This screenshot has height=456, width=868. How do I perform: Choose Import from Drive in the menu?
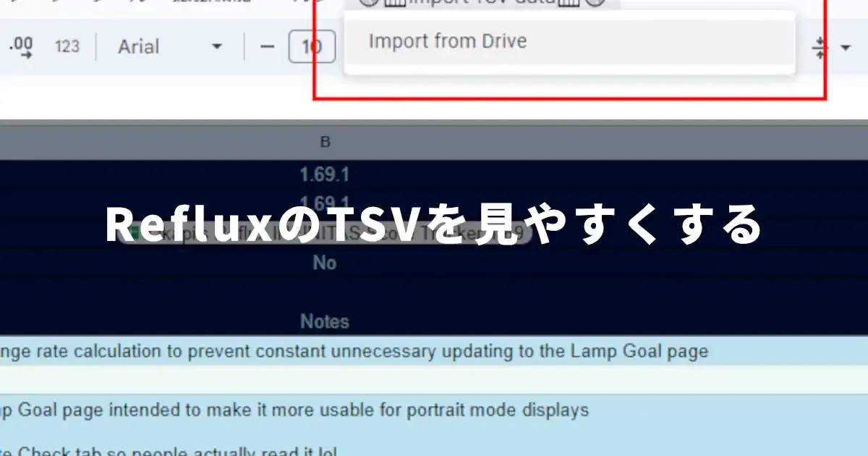tap(569, 41)
